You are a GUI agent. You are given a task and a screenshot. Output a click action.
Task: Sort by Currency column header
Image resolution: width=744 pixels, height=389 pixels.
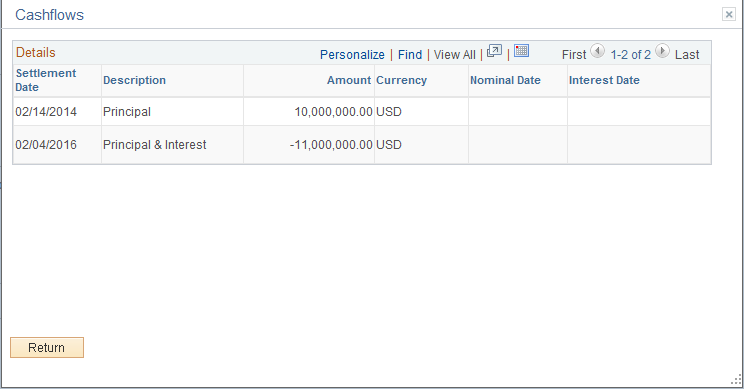click(x=401, y=80)
